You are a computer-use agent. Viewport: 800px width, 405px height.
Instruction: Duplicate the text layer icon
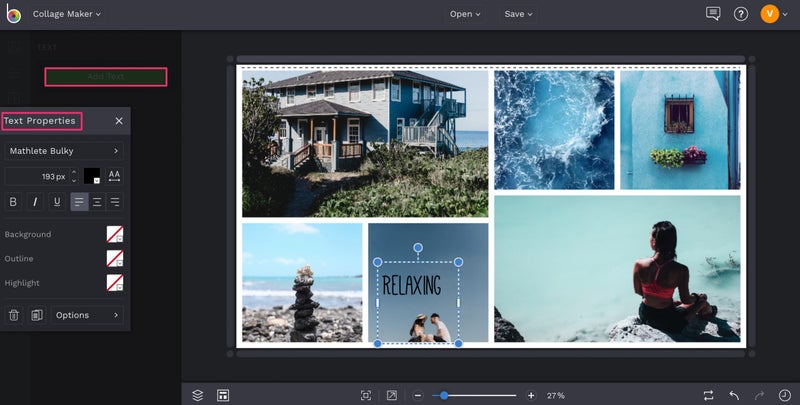(37, 315)
